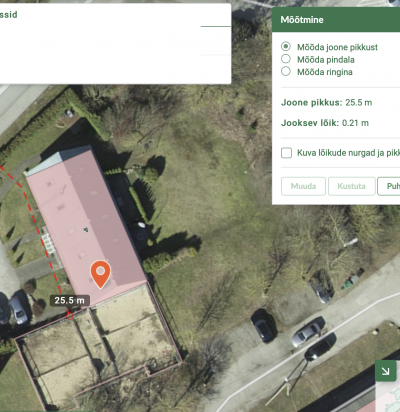Click the red circle at the measured line's end
This screenshot has width=400, height=412.
(x=70, y=315)
